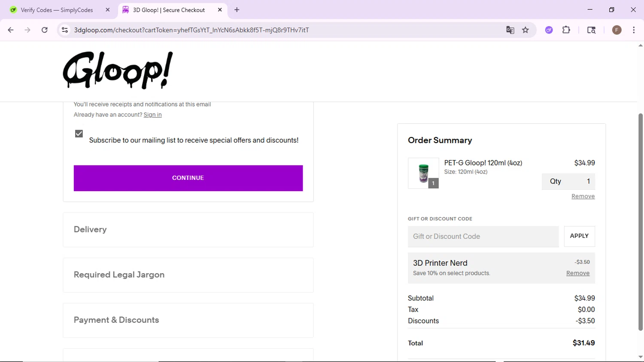This screenshot has height=362, width=644.
Task: Remove the 3D Printer Nerd discount
Action: (578, 273)
